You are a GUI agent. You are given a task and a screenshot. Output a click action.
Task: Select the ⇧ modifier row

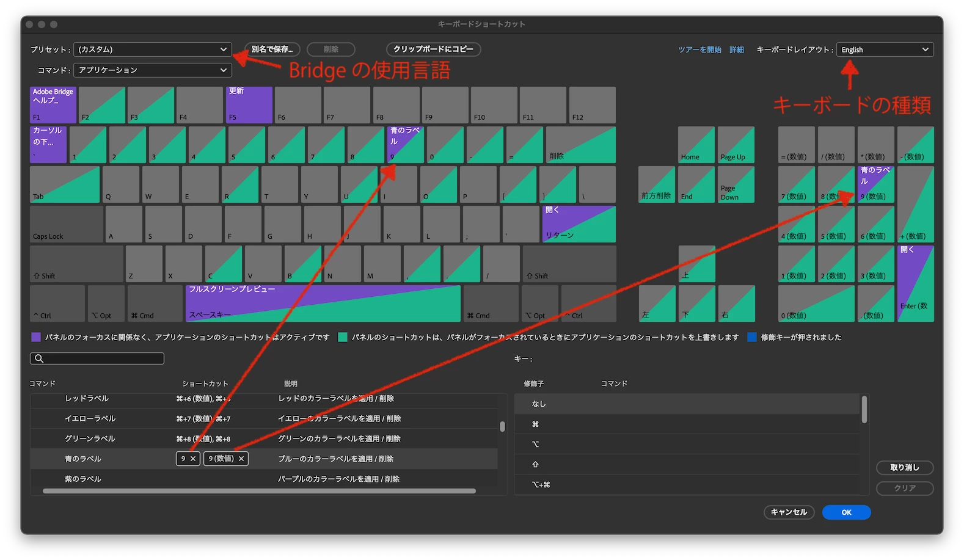coord(687,465)
